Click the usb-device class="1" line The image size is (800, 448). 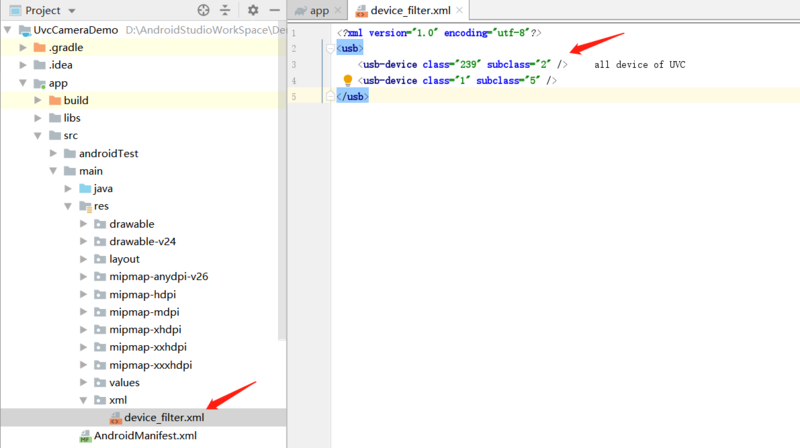457,80
